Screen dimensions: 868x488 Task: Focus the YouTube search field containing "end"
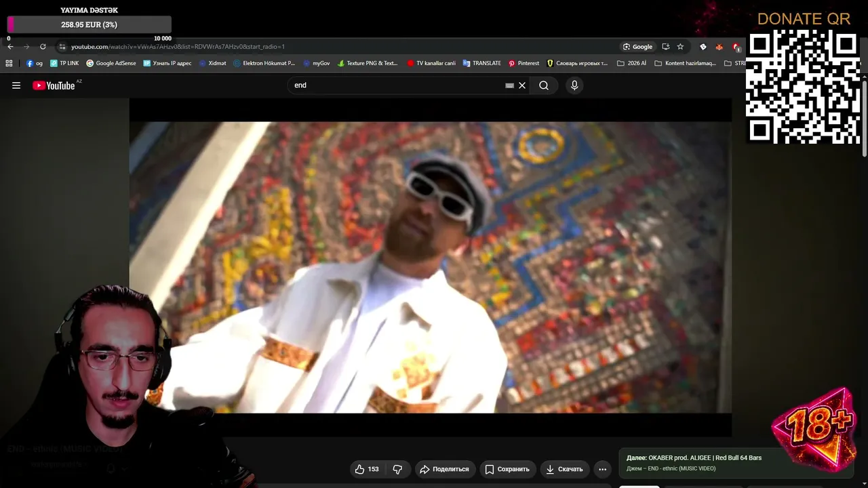click(x=397, y=85)
